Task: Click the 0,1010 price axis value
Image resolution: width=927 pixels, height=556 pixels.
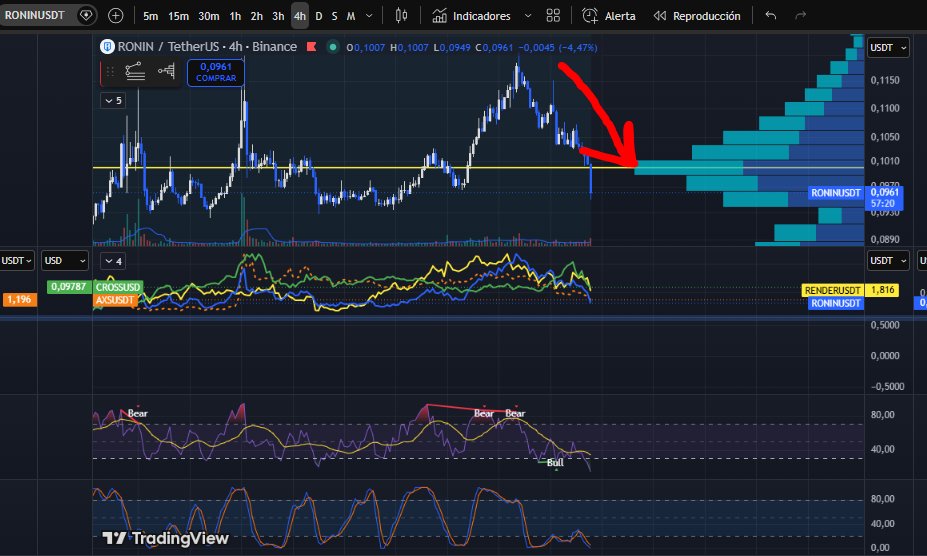Action: coord(885,161)
